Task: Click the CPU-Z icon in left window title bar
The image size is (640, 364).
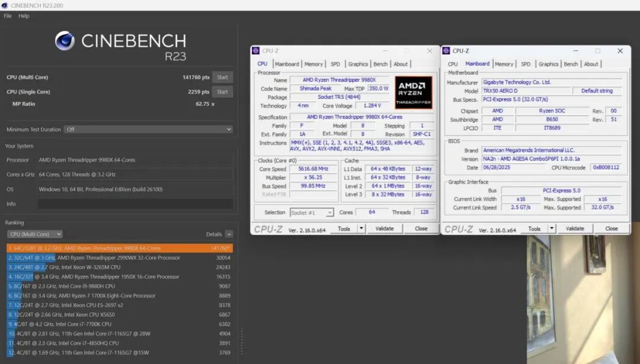Action: tap(256, 50)
